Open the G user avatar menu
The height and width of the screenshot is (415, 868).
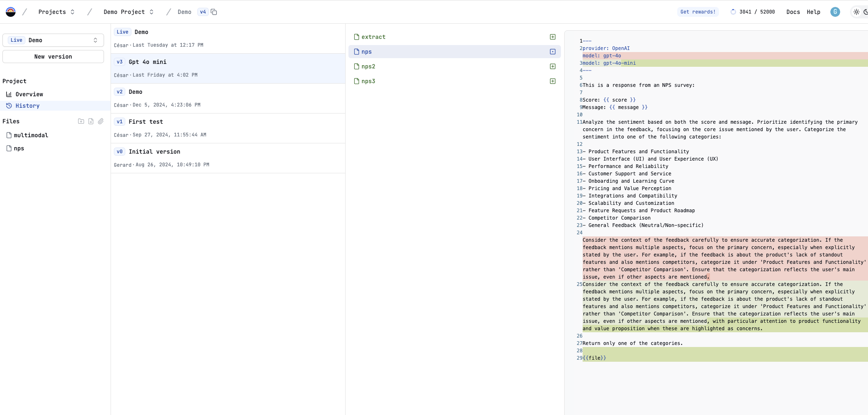[835, 12]
